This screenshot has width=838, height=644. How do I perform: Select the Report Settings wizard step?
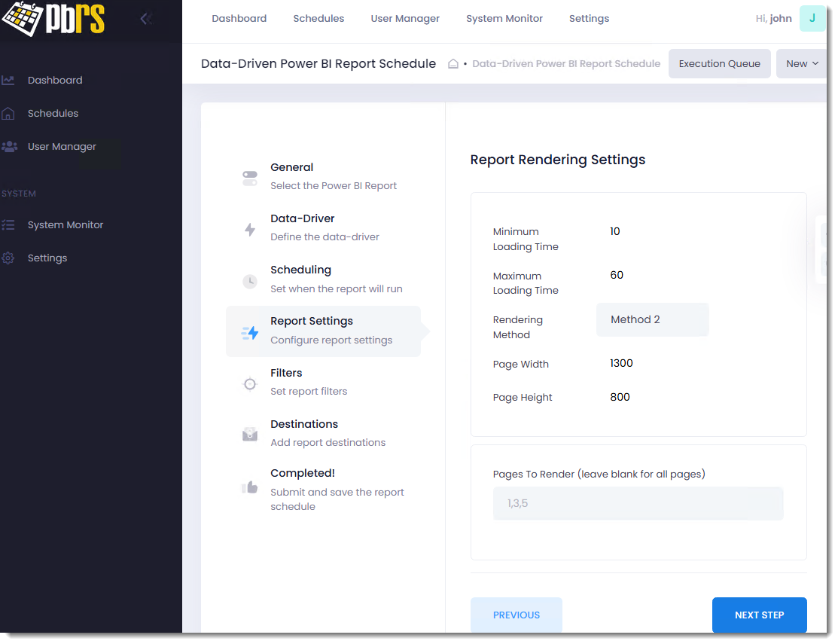click(323, 331)
